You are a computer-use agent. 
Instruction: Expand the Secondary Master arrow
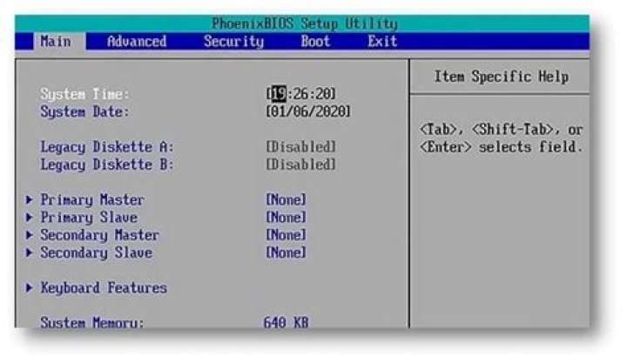coord(30,234)
